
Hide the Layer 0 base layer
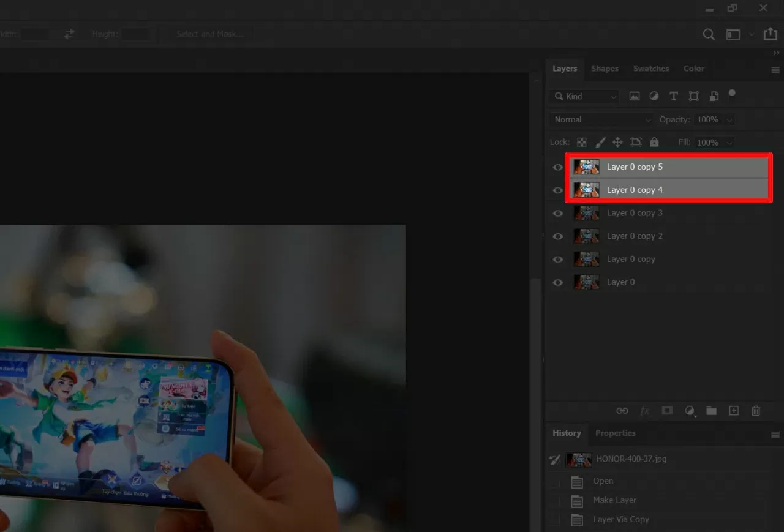tap(557, 282)
